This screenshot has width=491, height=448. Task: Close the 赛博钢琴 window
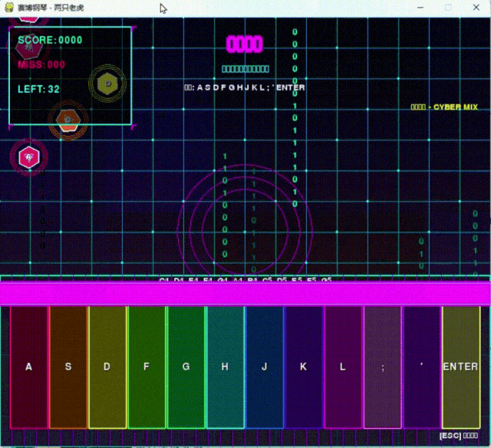pyautogui.click(x=476, y=8)
